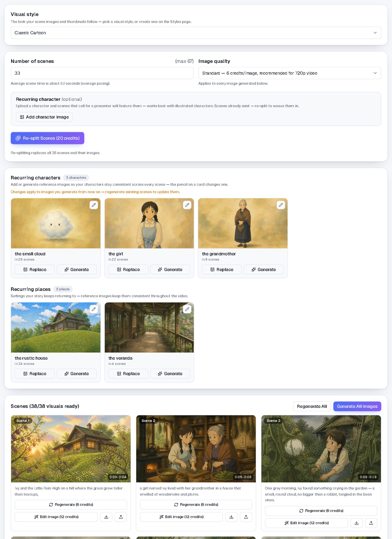Open the small cloud character thumbnail

coord(56,223)
